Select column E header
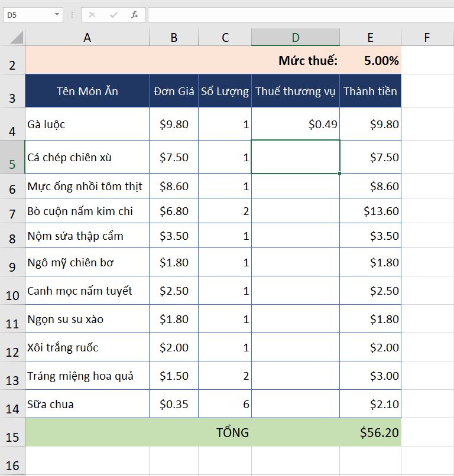Image resolution: width=454 pixels, height=476 pixels. click(371, 38)
